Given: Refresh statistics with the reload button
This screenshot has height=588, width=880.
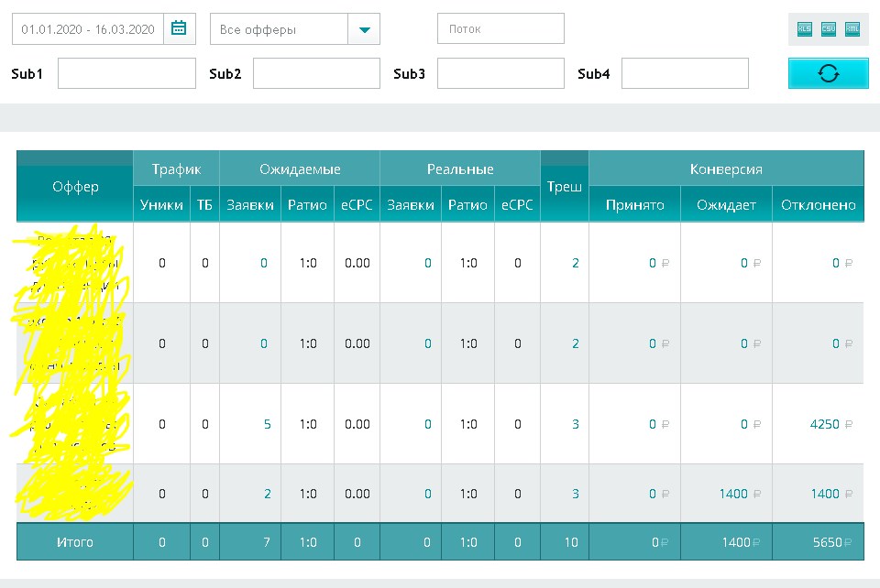Looking at the screenshot, I should (x=828, y=73).
